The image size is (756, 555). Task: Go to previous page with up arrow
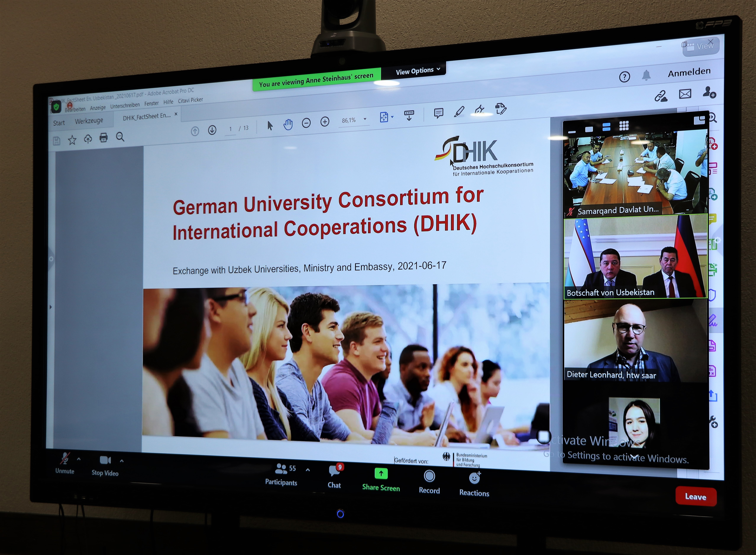[x=195, y=131]
